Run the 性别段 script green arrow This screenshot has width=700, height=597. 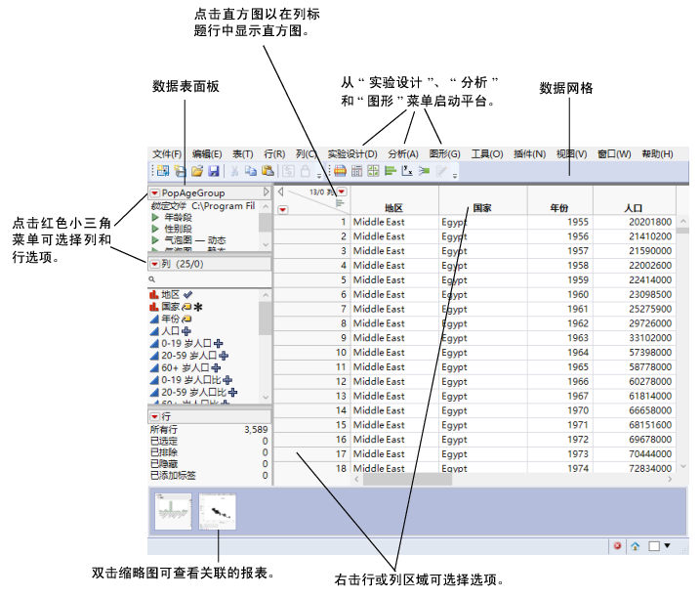pos(155,229)
